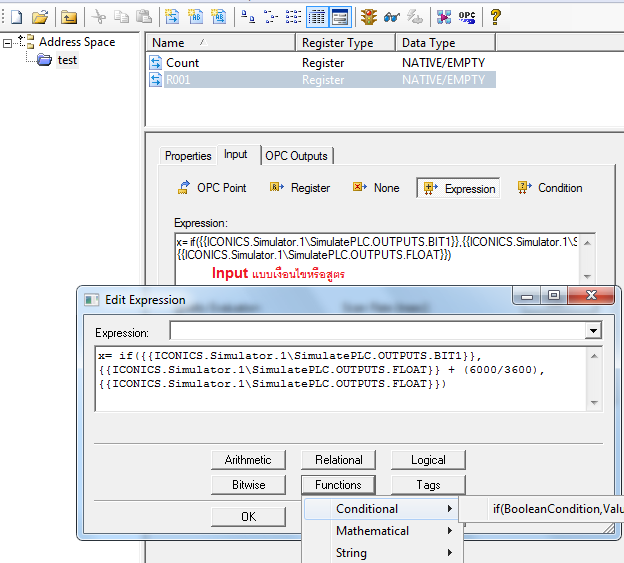Screen dimensions: 624x563
Task: Choose Conditional from Functions menu
Action: tap(381, 508)
